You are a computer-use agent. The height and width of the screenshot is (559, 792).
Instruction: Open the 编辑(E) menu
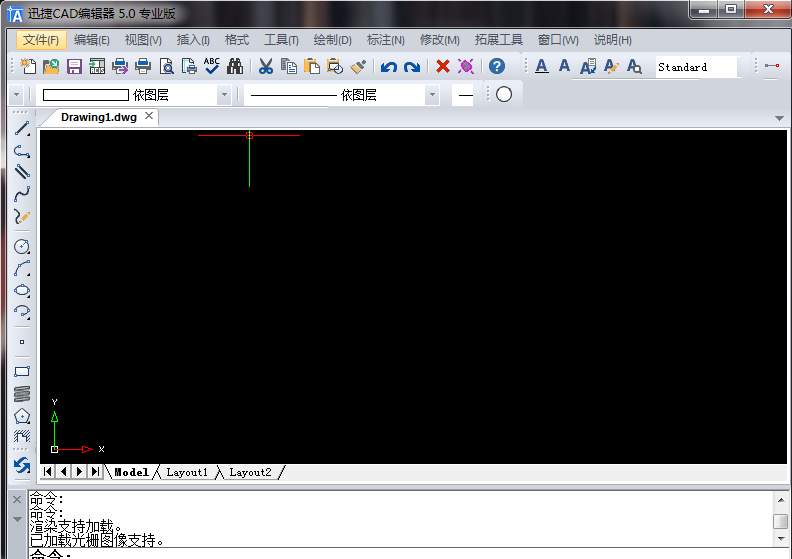[x=91, y=40]
